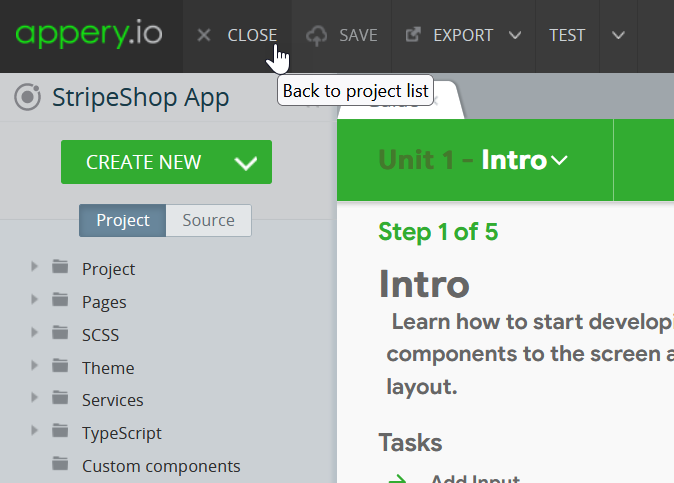Click the Tasks heading
Screen dimensions: 674x483
click(410, 443)
